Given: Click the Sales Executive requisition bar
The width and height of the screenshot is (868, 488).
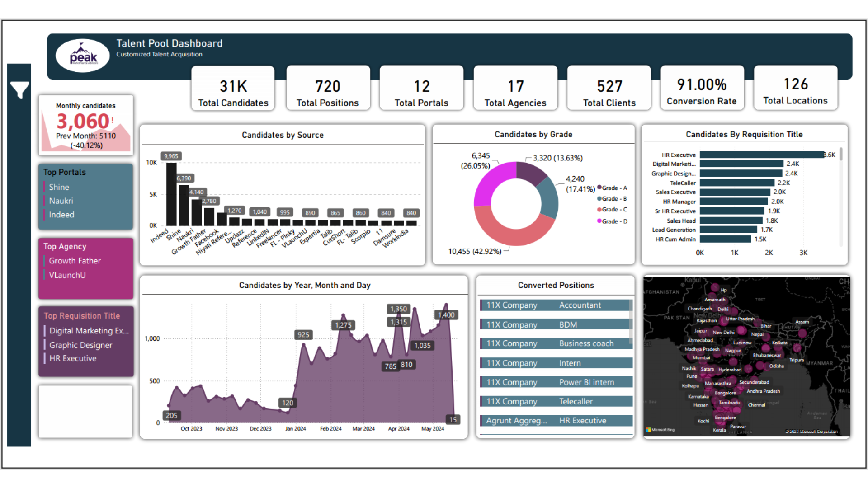Looking at the screenshot, I should coord(735,192).
